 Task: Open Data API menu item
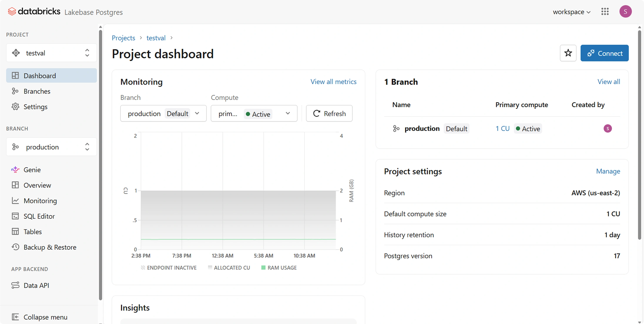point(52,285)
